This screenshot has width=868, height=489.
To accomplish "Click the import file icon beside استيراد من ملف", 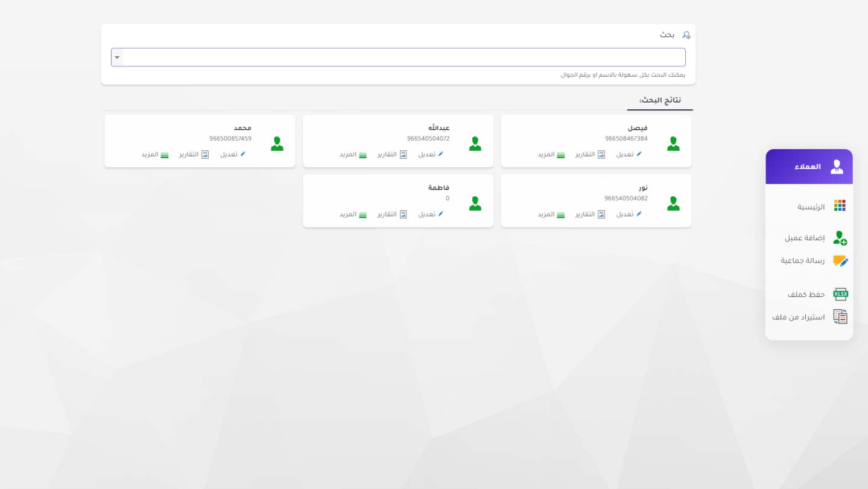I will tap(841, 316).
